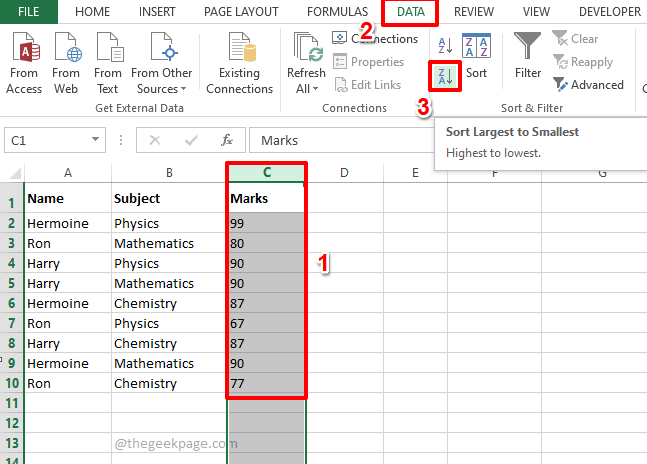Click Sort Largest to Smallest icon
647x464 pixels.
(x=445, y=75)
